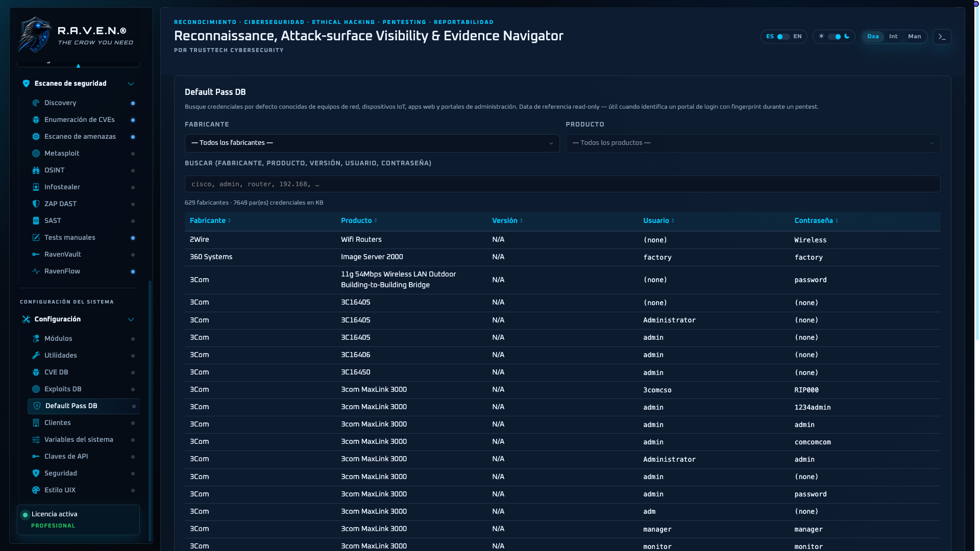The height and width of the screenshot is (551, 980).
Task: Click the R.A.V.E.N. raven logo
Action: (x=35, y=35)
